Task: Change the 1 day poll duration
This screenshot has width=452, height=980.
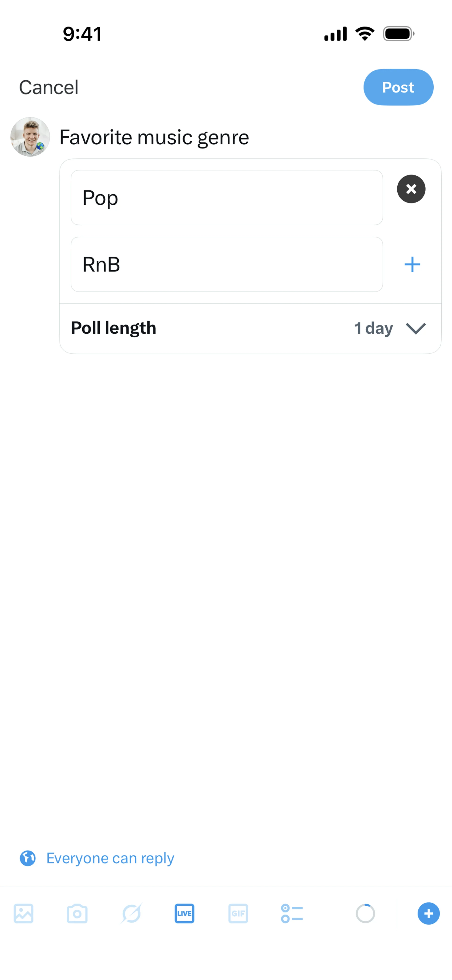Action: pos(373,328)
